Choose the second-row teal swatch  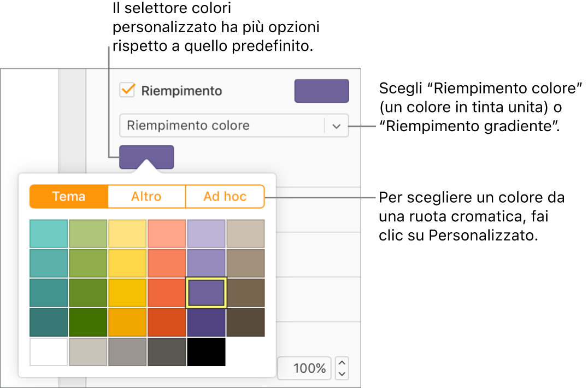tap(49, 263)
